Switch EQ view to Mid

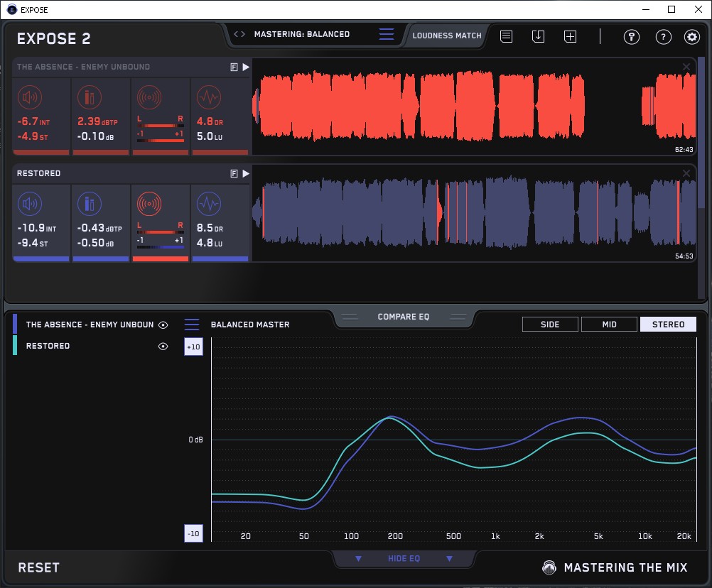(x=609, y=325)
